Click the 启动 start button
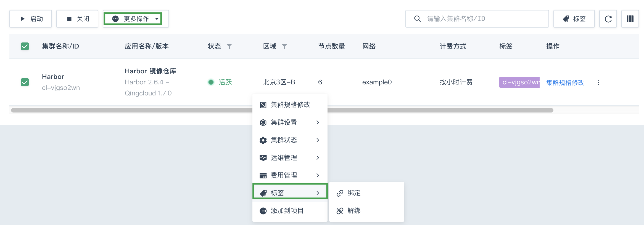Image resolution: width=644 pixels, height=225 pixels. [x=31, y=19]
